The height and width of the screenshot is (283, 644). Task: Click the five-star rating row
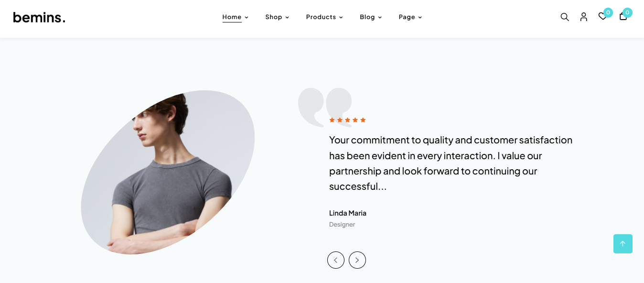coord(347,120)
